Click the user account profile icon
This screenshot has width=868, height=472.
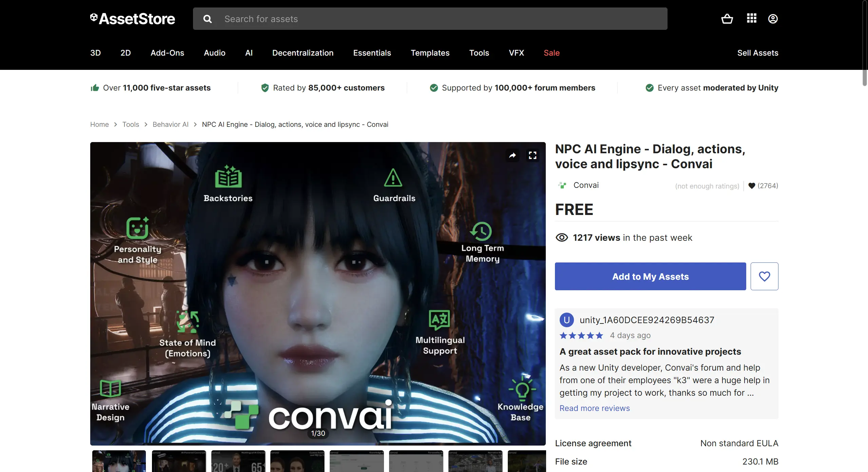pos(773,19)
